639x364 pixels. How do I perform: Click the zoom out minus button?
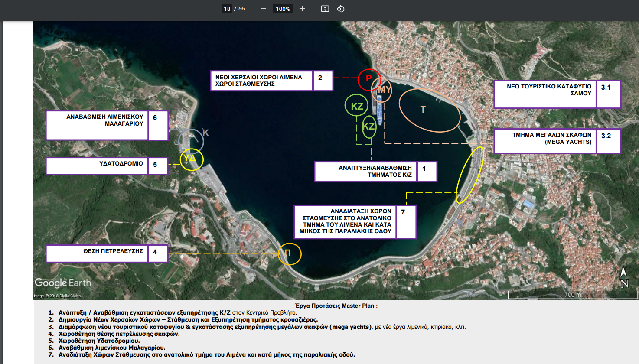(263, 9)
